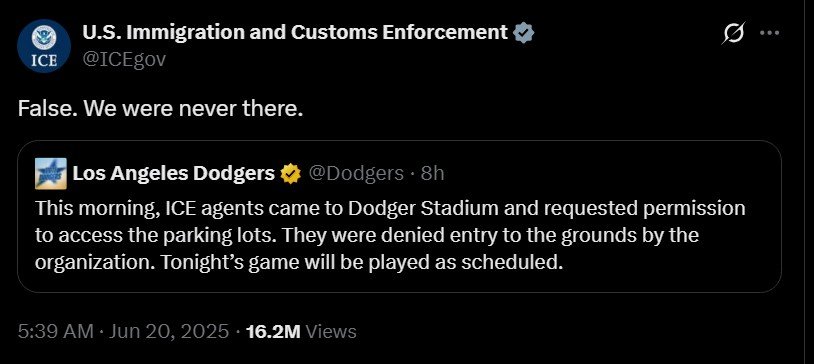Open the three-dot more options menu
The height and width of the screenshot is (364, 814).
(x=769, y=33)
